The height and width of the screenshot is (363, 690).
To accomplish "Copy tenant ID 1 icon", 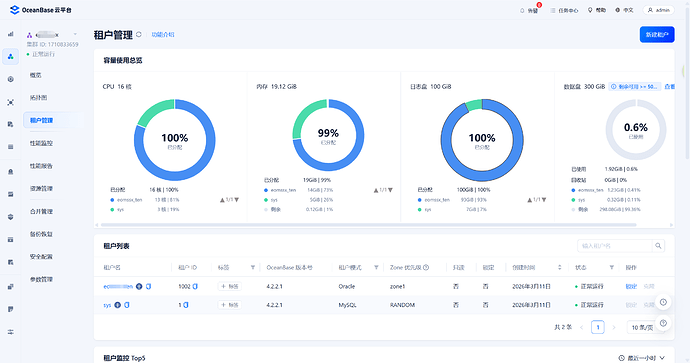I will pyautogui.click(x=186, y=305).
